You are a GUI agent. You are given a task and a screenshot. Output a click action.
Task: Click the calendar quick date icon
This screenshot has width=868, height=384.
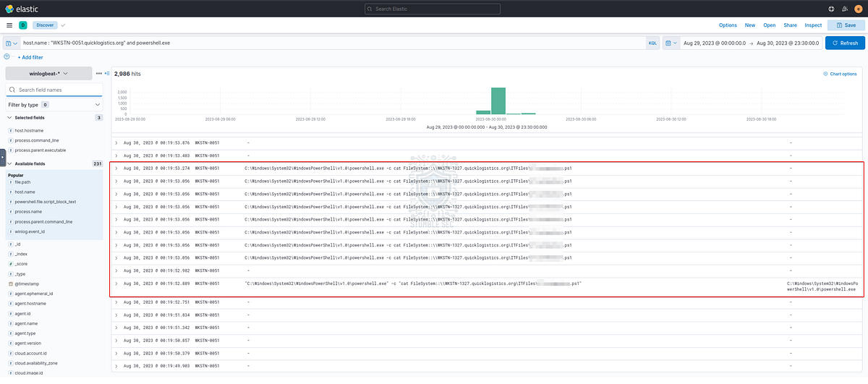click(671, 43)
